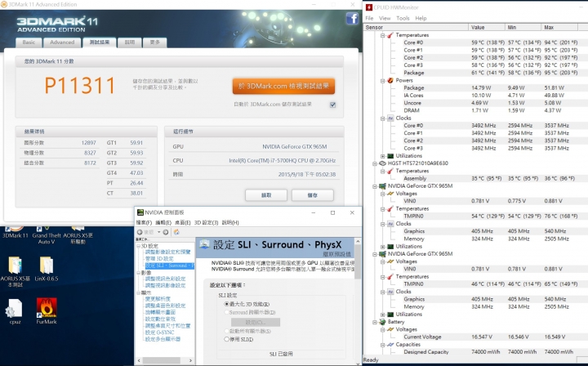
Task: Collapse the CPU Clocks node
Action: coord(382,118)
